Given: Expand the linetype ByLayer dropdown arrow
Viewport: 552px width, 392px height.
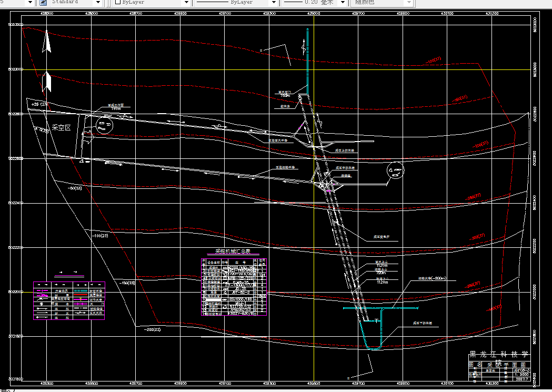Looking at the screenshot, I should pos(274,3).
